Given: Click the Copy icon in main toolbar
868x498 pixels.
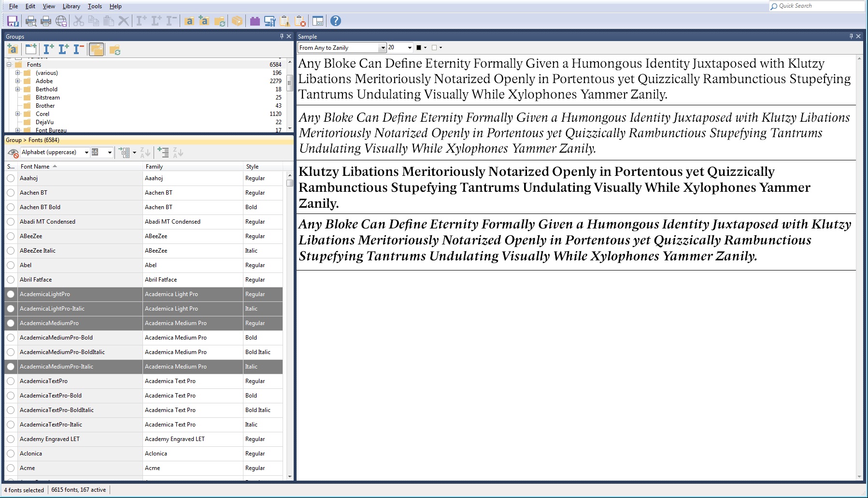Looking at the screenshot, I should (x=94, y=21).
